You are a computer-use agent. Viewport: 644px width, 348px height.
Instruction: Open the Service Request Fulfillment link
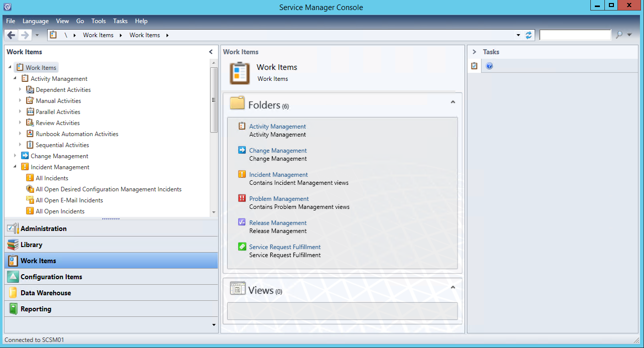point(285,247)
